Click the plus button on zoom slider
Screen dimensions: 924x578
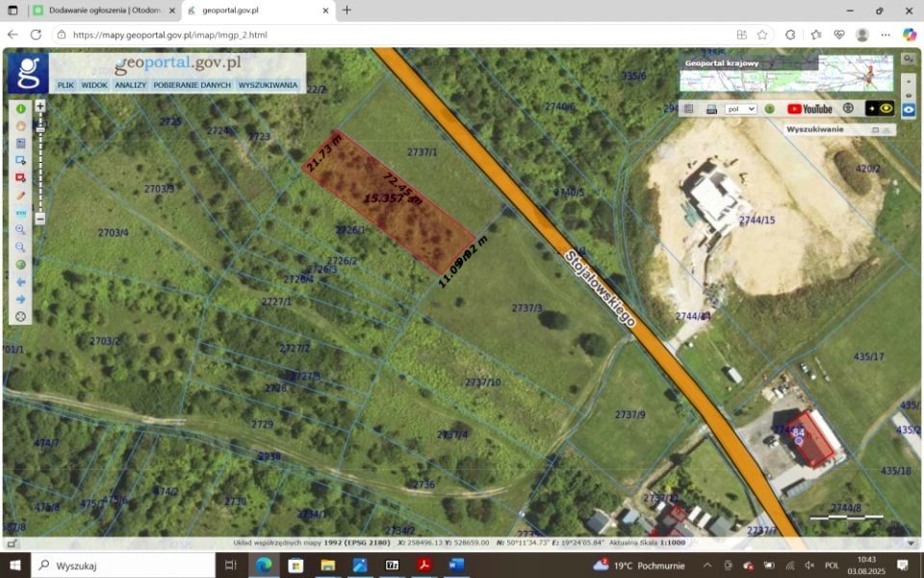(40, 106)
